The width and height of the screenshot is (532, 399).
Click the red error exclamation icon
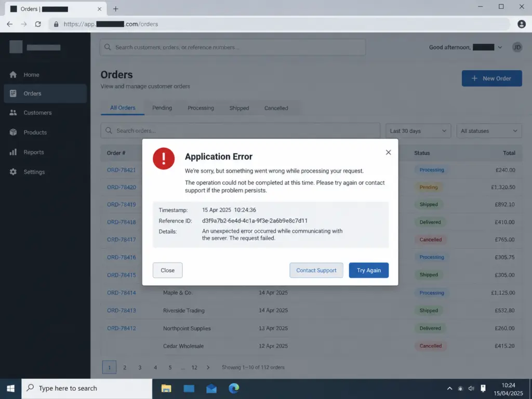coord(164,158)
